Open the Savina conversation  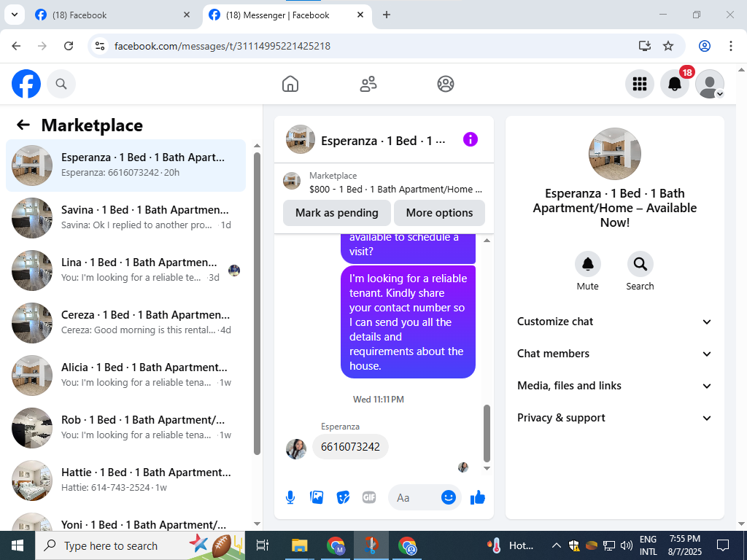(125, 217)
